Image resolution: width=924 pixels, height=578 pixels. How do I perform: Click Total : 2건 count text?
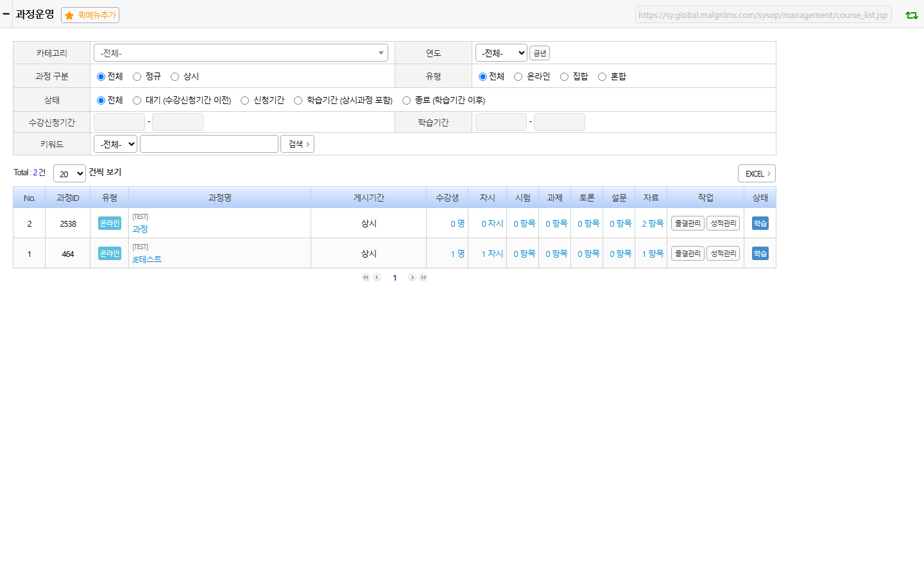30,172
